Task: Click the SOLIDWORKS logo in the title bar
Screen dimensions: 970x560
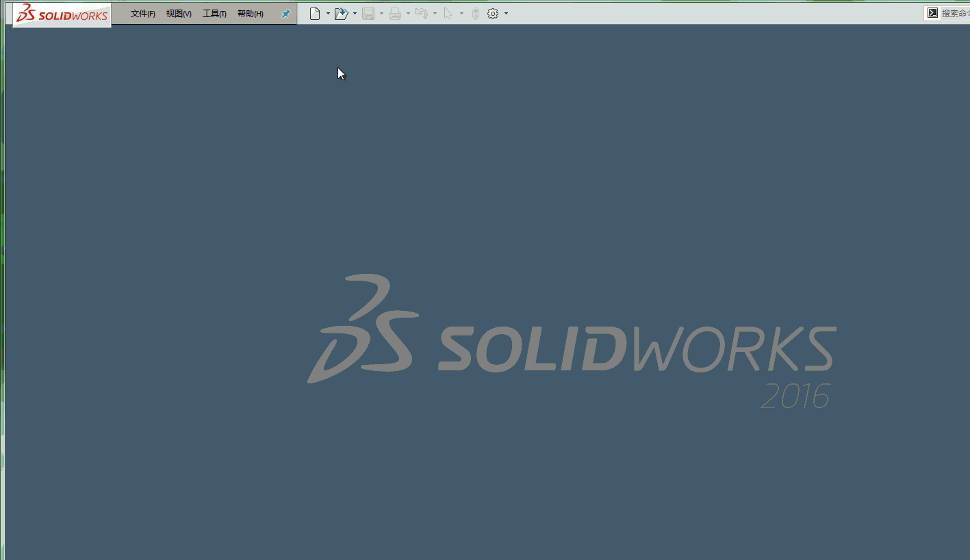Action: (x=62, y=14)
